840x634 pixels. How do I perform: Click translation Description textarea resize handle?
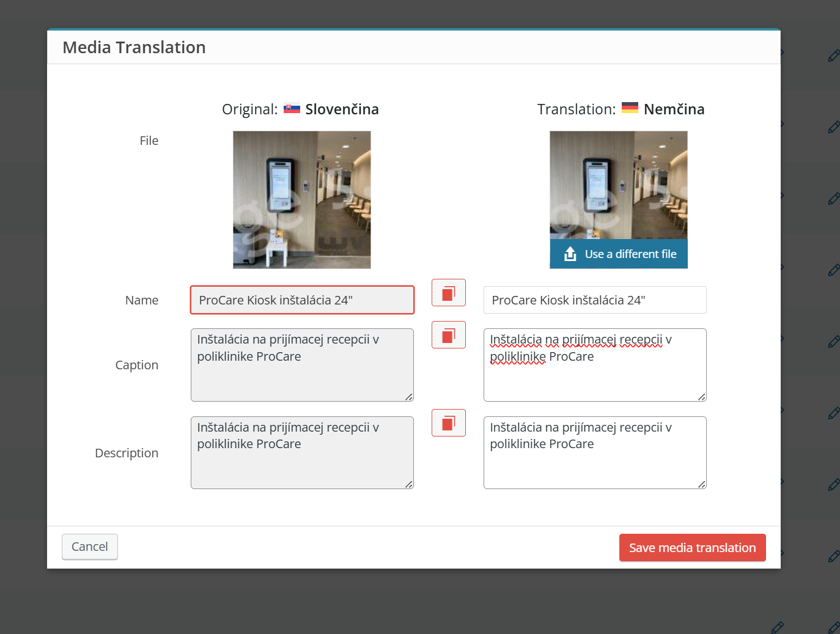[x=702, y=484]
